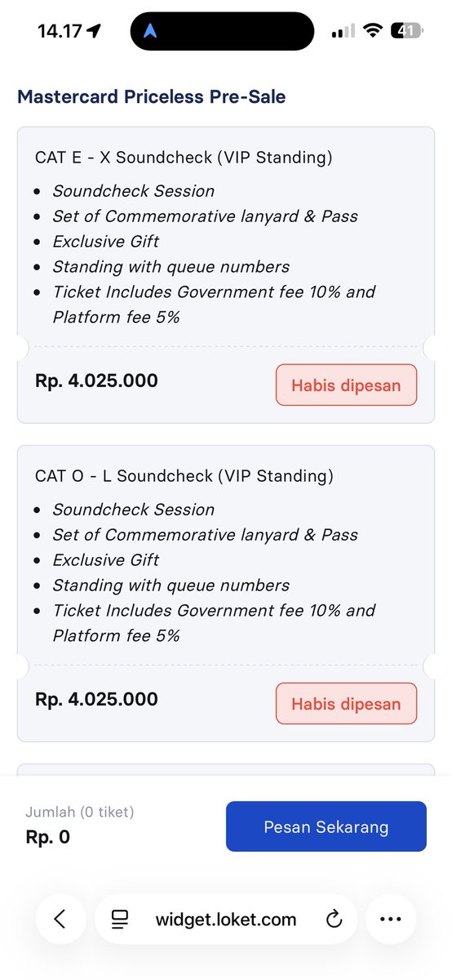Tap the widget.loket.com address field
The image size is (452, 980).
coord(226,919)
